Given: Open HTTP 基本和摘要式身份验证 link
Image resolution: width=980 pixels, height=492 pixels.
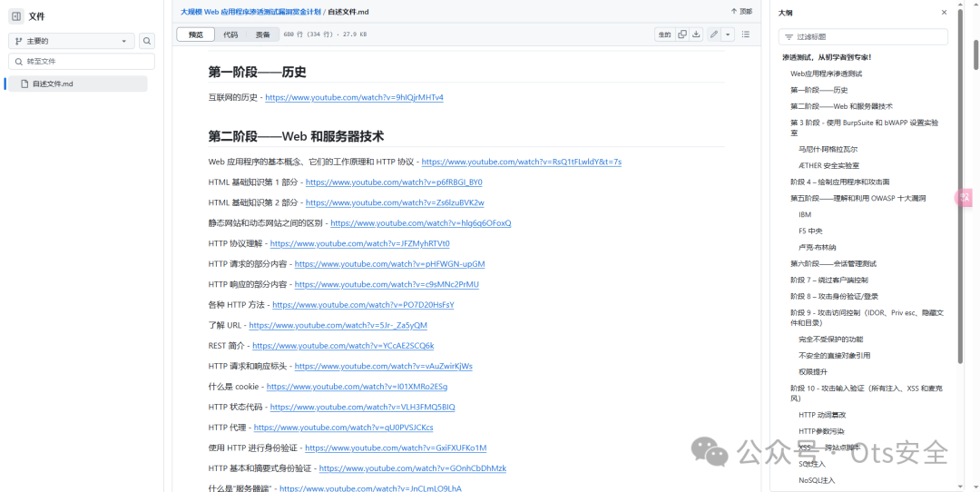Looking at the screenshot, I should (413, 468).
